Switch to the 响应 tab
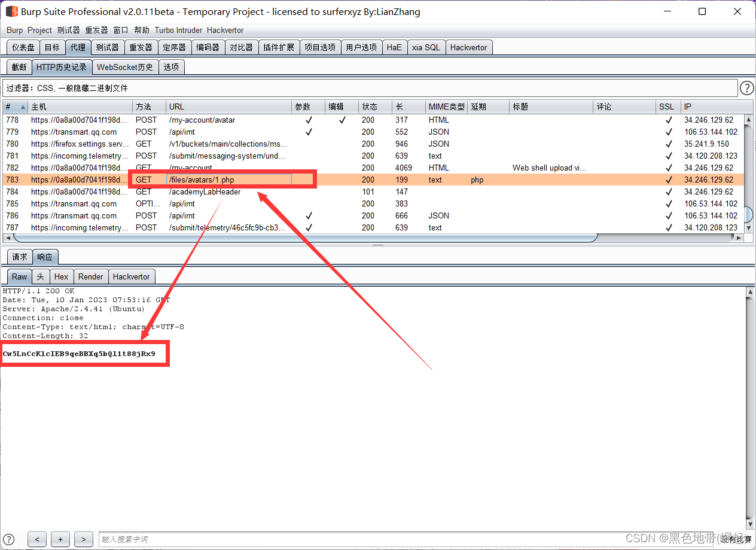The height and width of the screenshot is (550, 756). coord(45,257)
